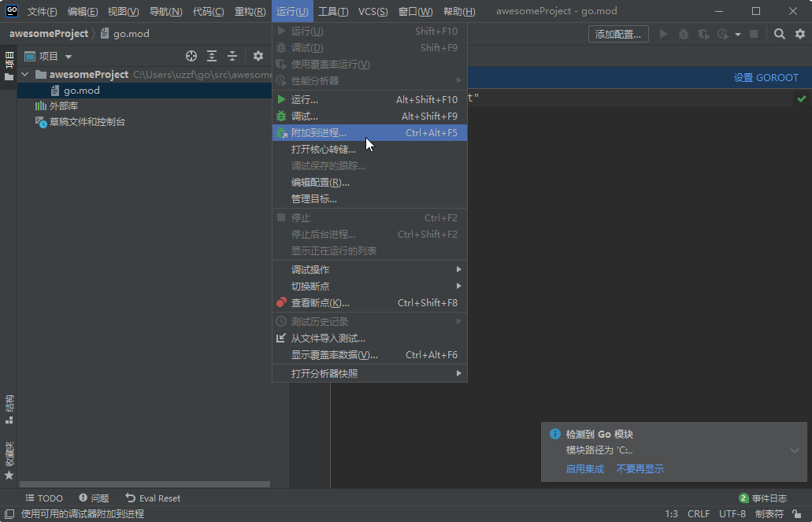Select 编辑配置(R)... menu entry
Screen dimensions: 812x522
(x=369, y=183)
